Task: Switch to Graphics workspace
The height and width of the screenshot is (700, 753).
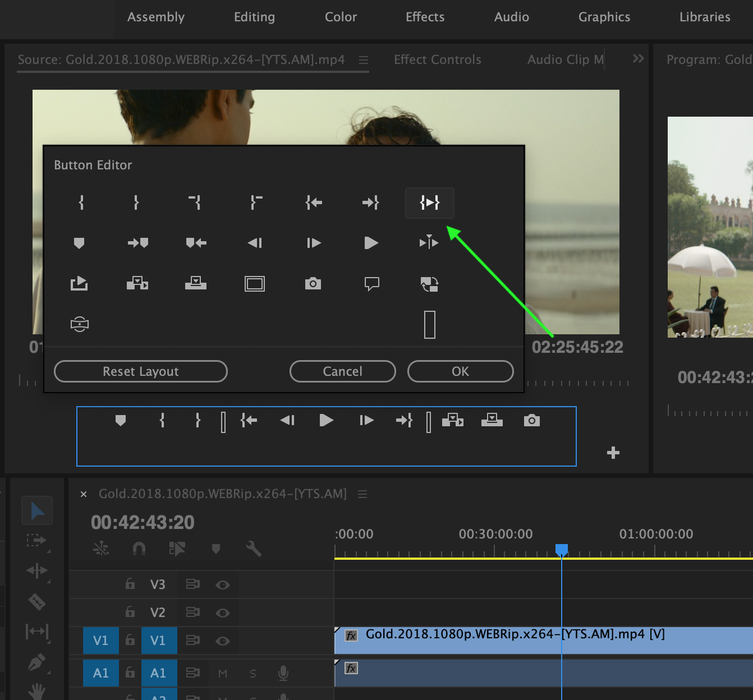Action: pos(604,17)
